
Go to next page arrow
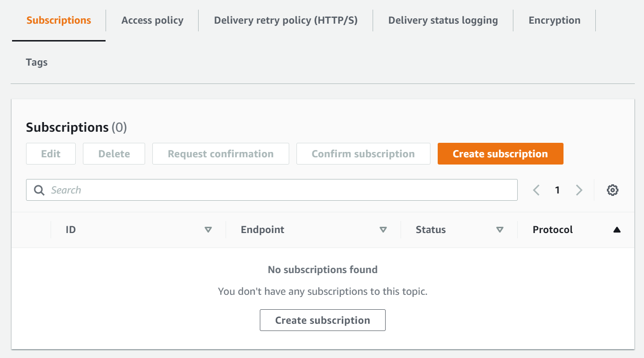[579, 190]
